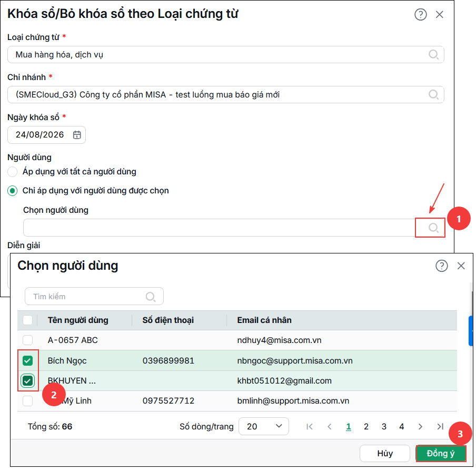Open help for Chọn người dùng dialog
Image resolution: width=476 pixels, height=470 pixels.
click(441, 266)
